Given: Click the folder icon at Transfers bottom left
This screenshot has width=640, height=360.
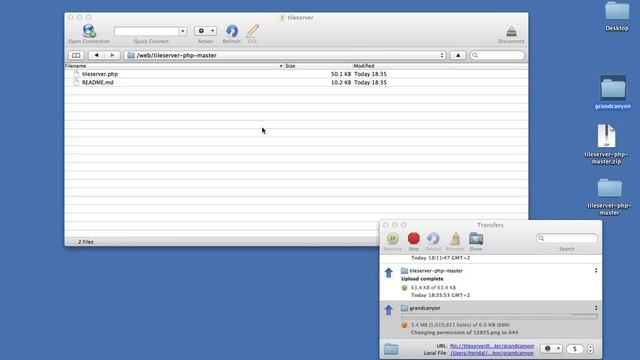Looking at the screenshot, I should coord(391,349).
